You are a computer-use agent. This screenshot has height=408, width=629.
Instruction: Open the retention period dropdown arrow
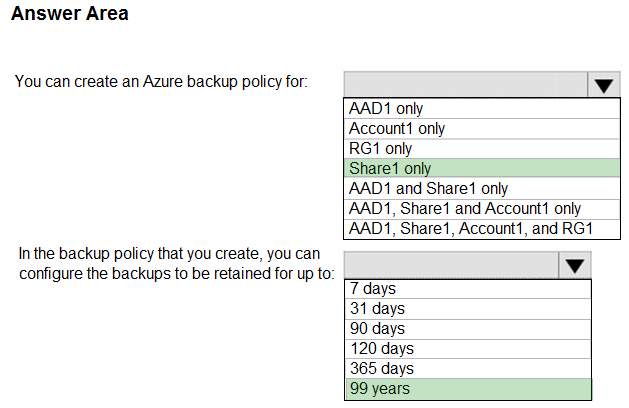pyautogui.click(x=574, y=265)
